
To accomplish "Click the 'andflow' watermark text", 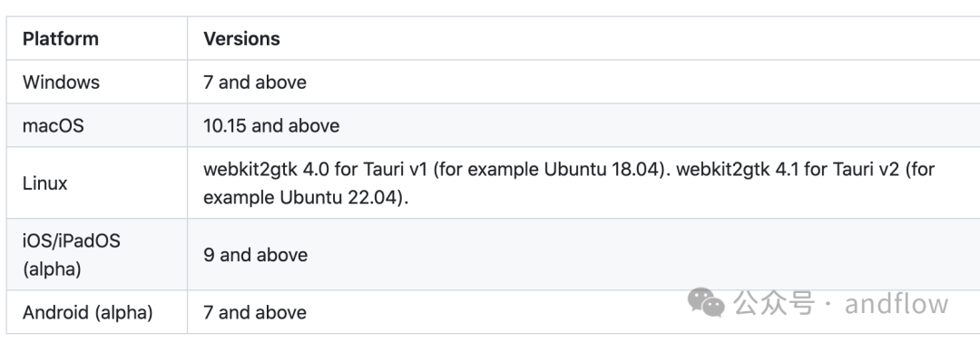I will (897, 303).
